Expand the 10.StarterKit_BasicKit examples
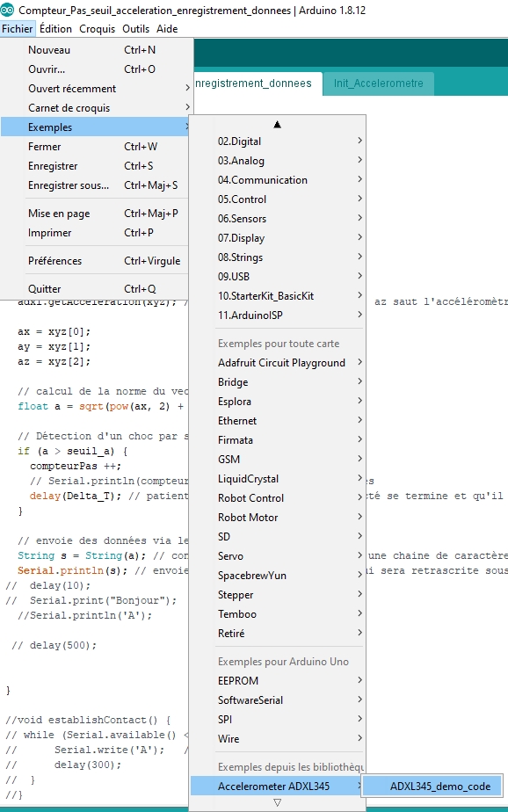Image resolution: width=508 pixels, height=812 pixels. (278, 296)
